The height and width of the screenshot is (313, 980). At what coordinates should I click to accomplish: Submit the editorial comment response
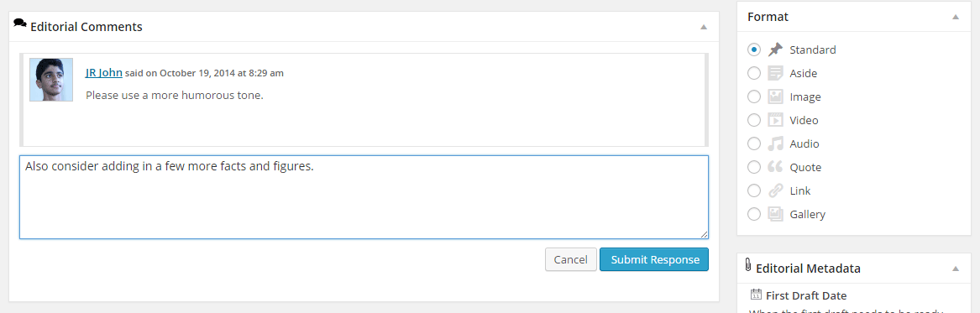(x=654, y=259)
